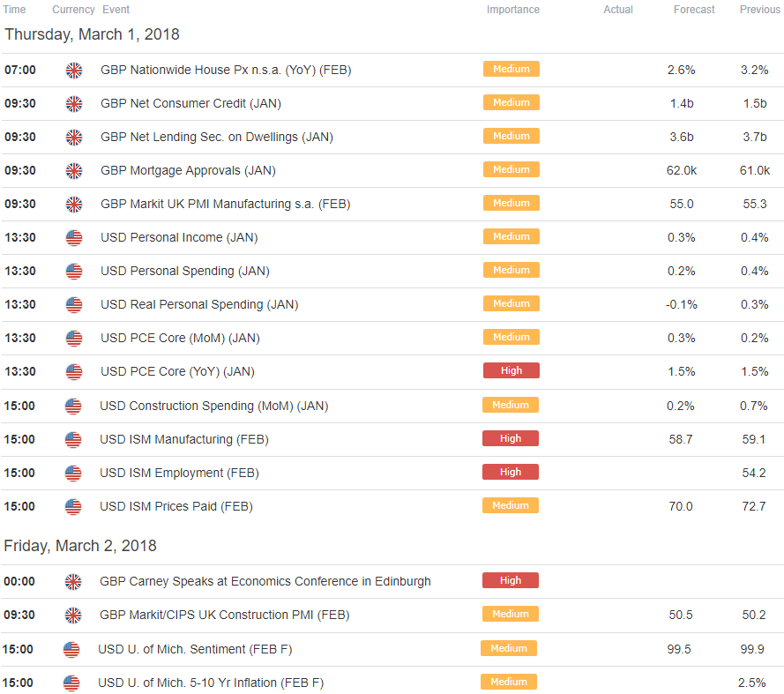Click UK flag beside Carney Speaks event
Screen dimensions: 784x694
click(x=73, y=582)
